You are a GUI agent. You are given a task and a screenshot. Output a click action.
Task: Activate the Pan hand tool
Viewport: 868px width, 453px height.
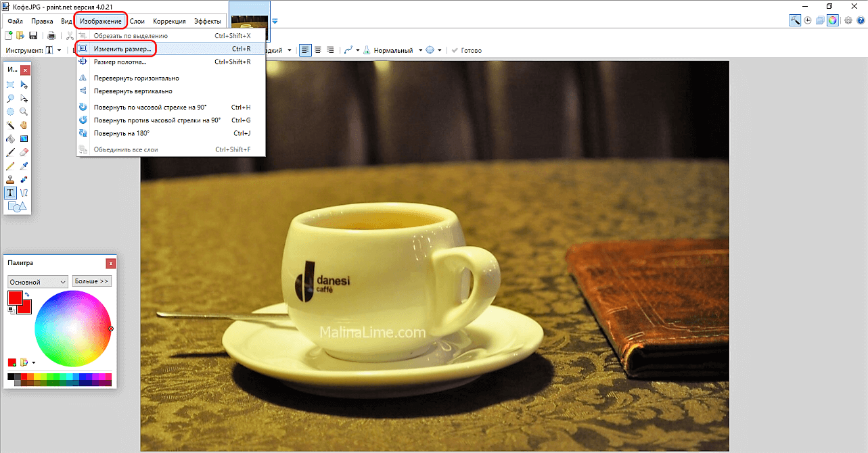24,125
